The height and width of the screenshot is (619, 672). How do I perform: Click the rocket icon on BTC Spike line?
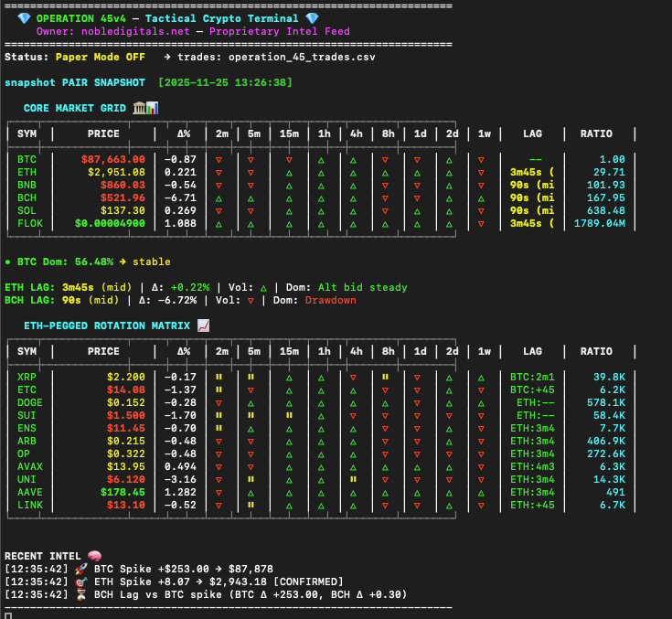point(80,569)
